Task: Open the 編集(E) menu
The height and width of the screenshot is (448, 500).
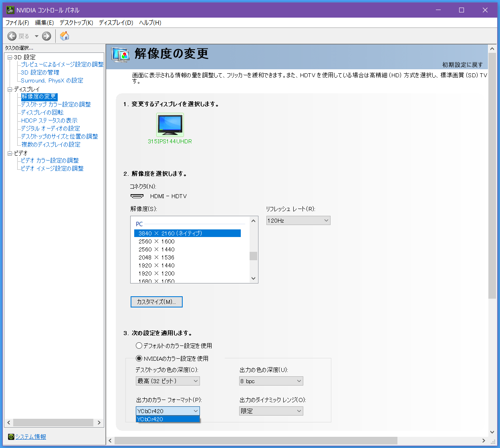Action: pyautogui.click(x=44, y=23)
